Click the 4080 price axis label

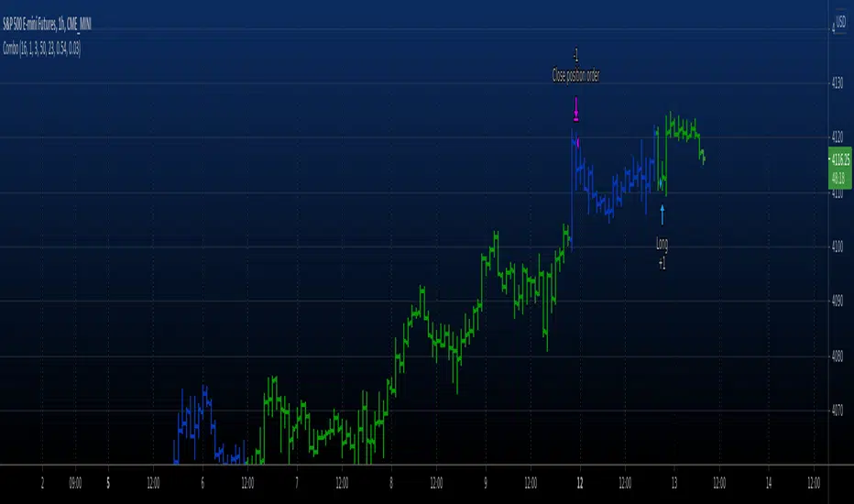[x=838, y=356]
